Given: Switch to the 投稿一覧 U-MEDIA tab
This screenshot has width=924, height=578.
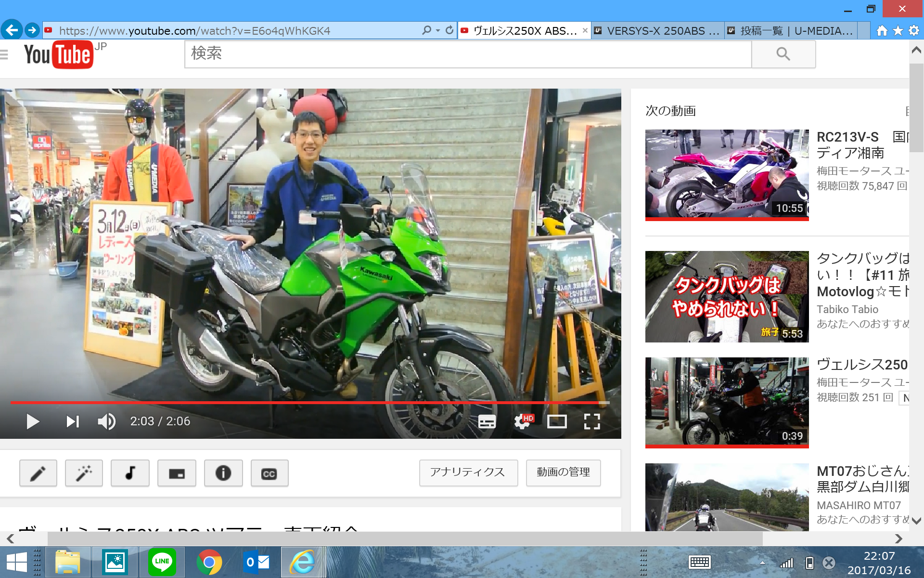Looking at the screenshot, I should [792, 31].
